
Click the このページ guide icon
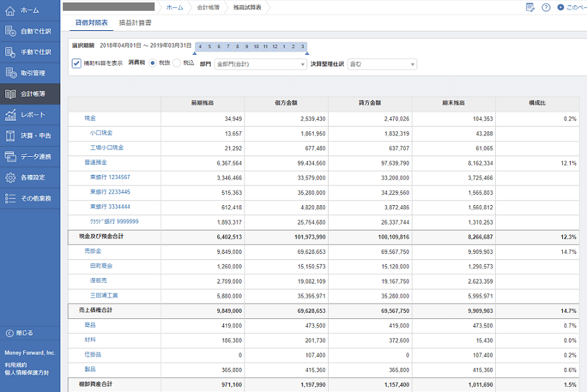coord(560,7)
